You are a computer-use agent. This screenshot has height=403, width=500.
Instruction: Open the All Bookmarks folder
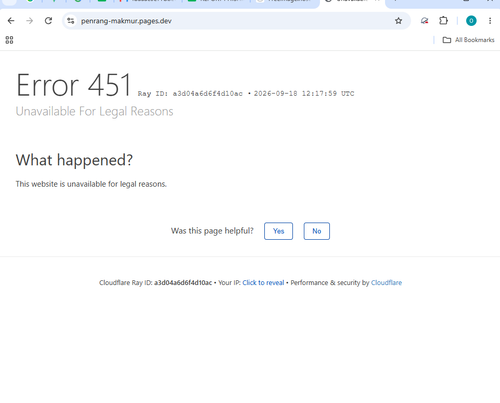point(468,40)
